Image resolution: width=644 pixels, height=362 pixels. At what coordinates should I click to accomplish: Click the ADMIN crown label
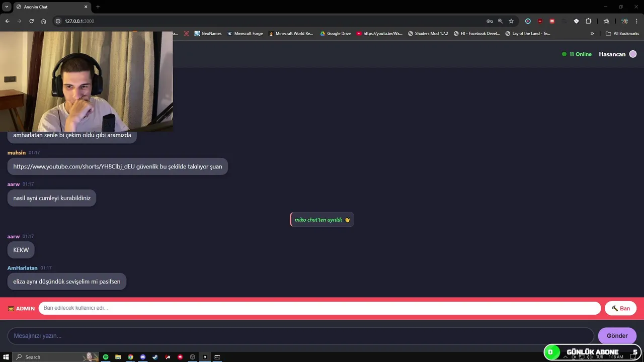click(22, 308)
